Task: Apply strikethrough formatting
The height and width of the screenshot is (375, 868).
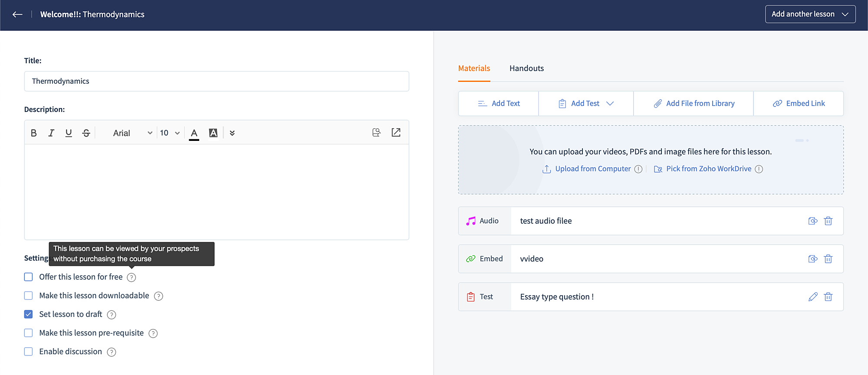Action: (86, 133)
